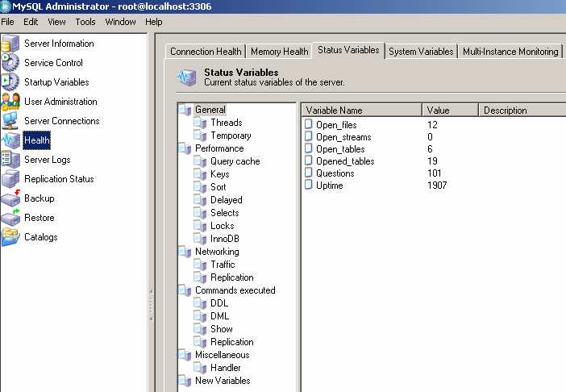Open the View menu

point(56,22)
